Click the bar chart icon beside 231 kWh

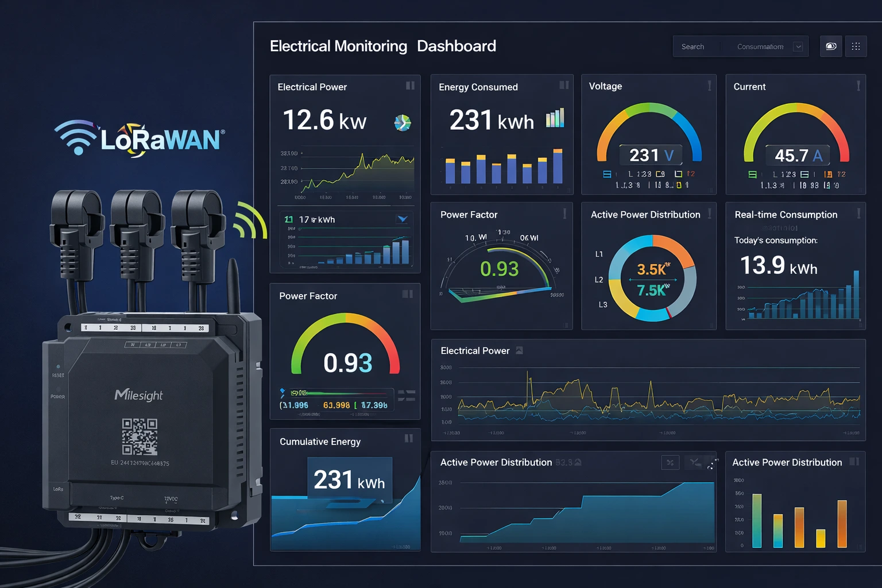click(555, 118)
